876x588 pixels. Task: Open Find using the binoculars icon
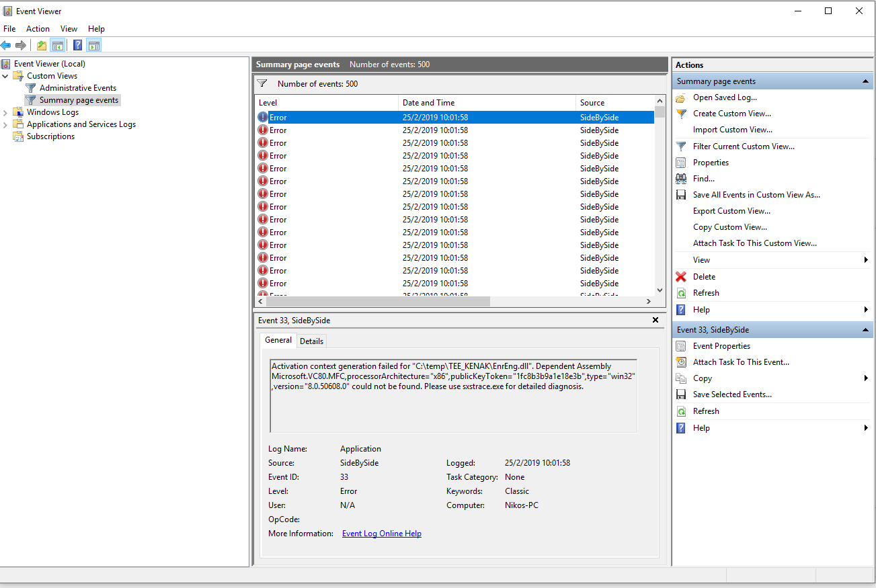pos(680,178)
